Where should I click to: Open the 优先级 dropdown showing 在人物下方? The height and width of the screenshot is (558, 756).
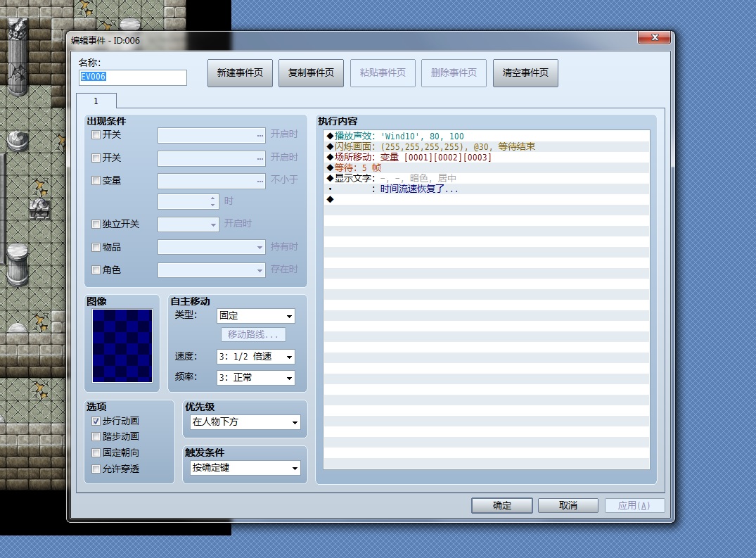tap(245, 422)
